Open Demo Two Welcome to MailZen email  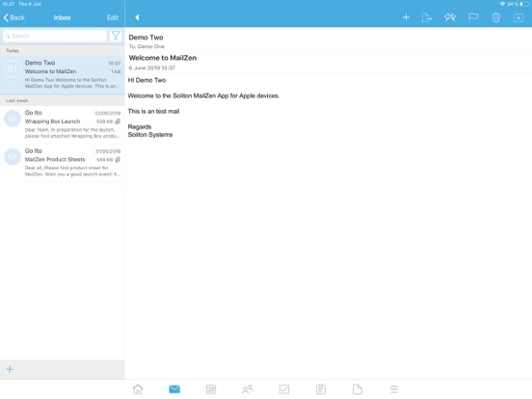62,75
